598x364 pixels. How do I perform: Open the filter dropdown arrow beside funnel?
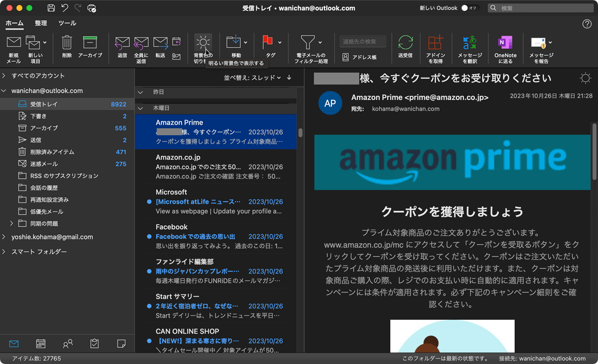[x=320, y=43]
